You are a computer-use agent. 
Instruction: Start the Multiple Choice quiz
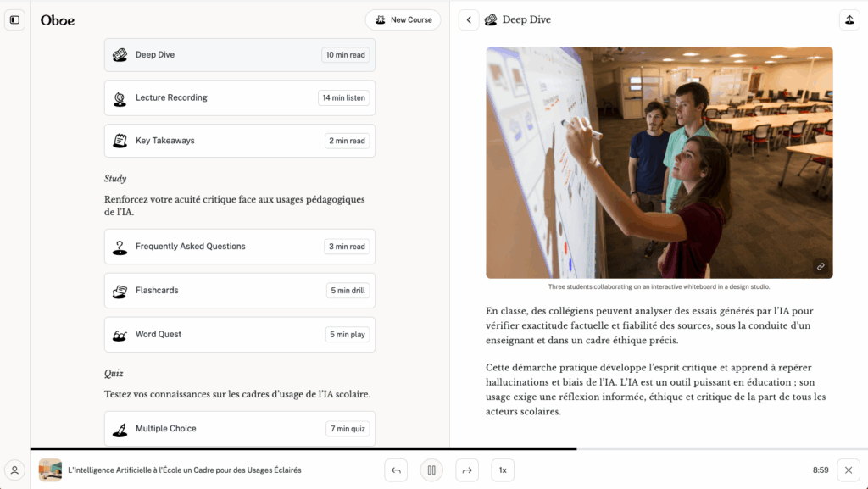(x=239, y=429)
